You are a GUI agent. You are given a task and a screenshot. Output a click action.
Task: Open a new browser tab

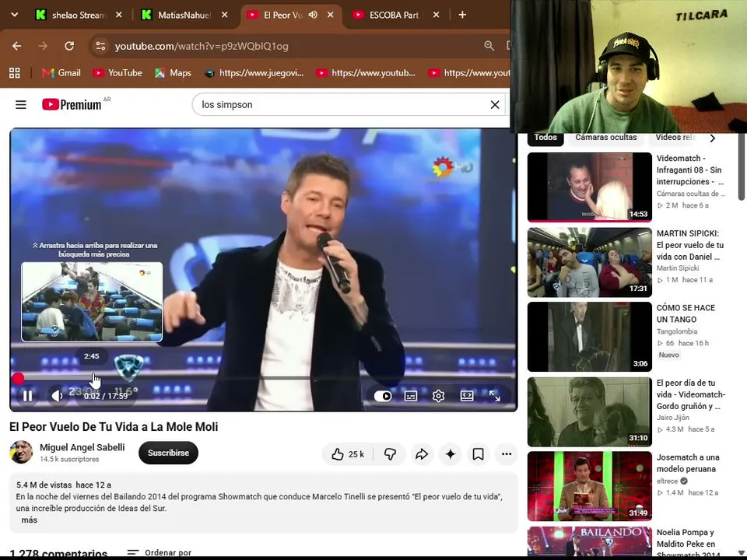[462, 15]
